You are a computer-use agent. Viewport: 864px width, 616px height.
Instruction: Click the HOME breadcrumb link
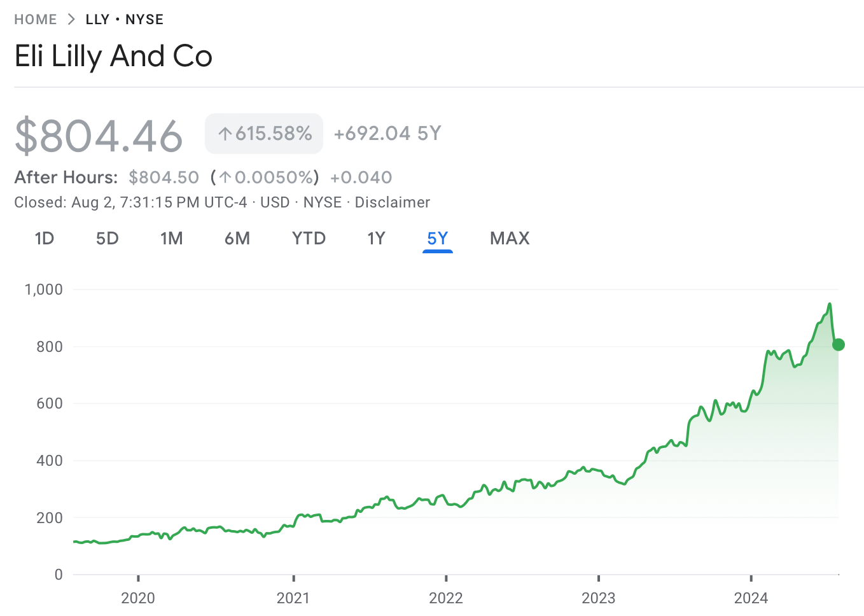click(x=36, y=20)
